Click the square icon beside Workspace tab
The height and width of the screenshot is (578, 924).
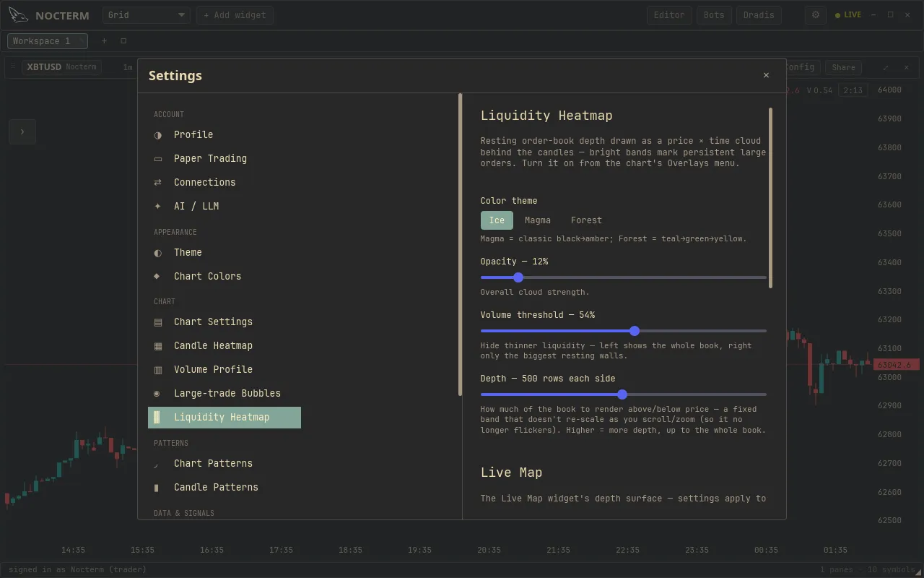click(x=123, y=41)
